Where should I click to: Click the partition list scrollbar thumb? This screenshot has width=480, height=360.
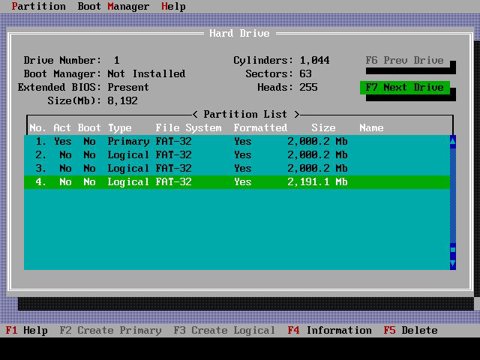click(x=453, y=249)
